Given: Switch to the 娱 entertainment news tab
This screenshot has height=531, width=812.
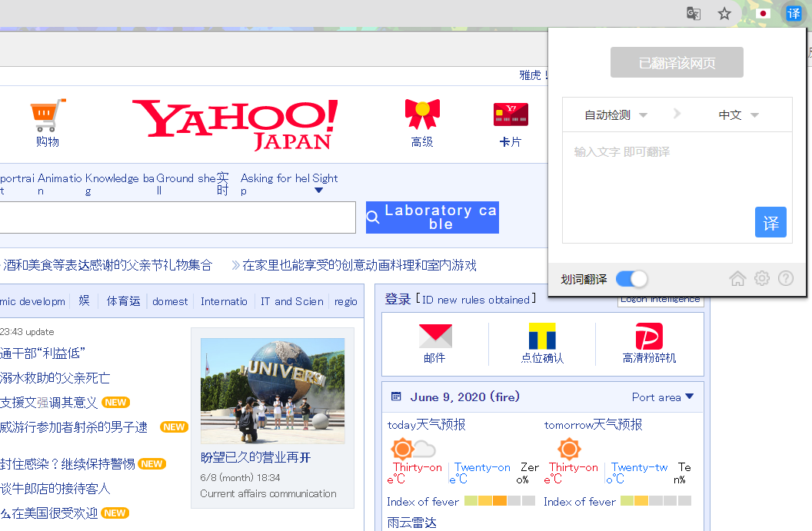Looking at the screenshot, I should (84, 300).
